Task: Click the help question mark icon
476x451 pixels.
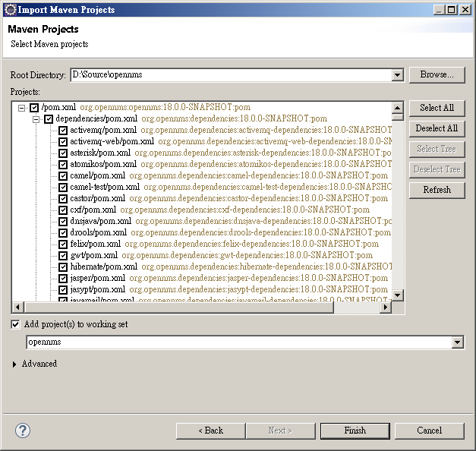Action: [23, 430]
